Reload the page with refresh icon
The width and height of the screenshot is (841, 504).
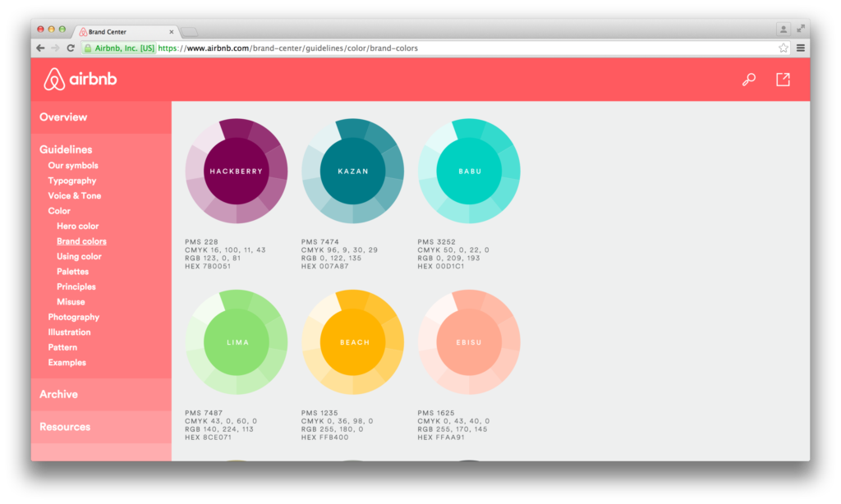[x=71, y=48]
